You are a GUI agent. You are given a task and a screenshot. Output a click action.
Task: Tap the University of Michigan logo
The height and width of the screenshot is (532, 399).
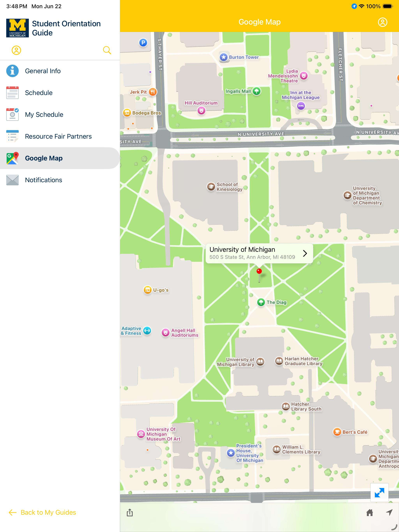(18, 28)
